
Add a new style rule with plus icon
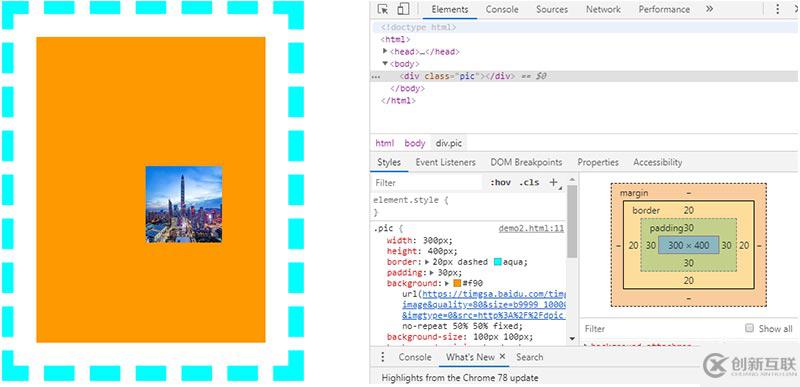point(554,182)
